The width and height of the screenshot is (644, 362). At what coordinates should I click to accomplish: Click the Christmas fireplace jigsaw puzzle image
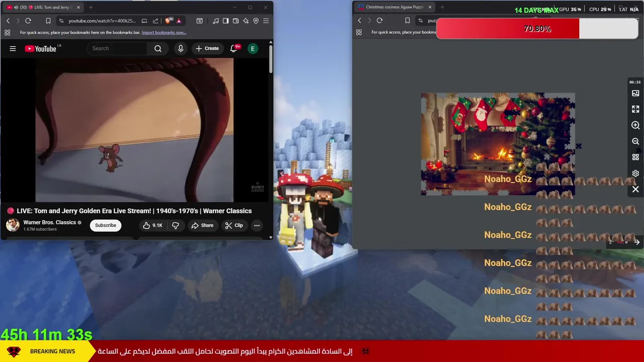tap(498, 144)
